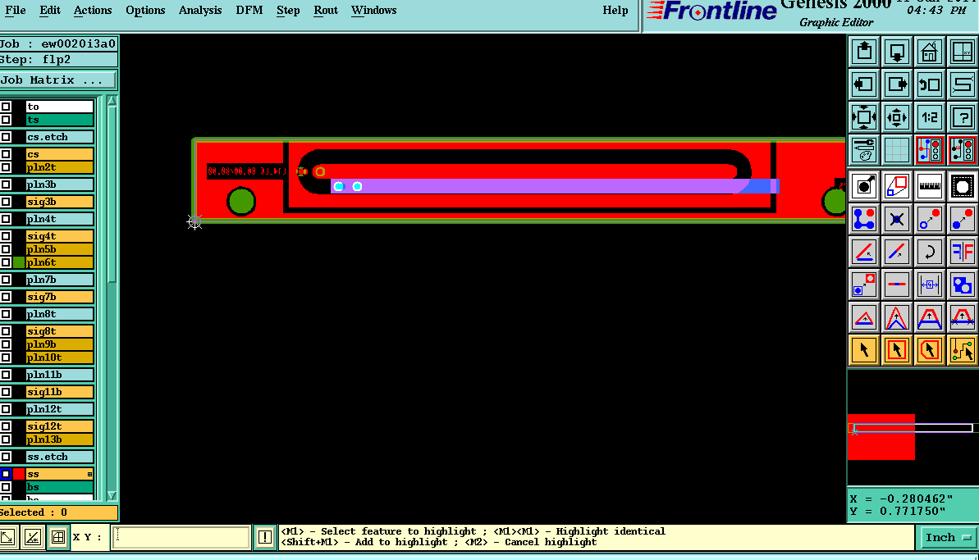Select the pln9b layer name
Viewport: 979px width, 560px height.
(59, 344)
